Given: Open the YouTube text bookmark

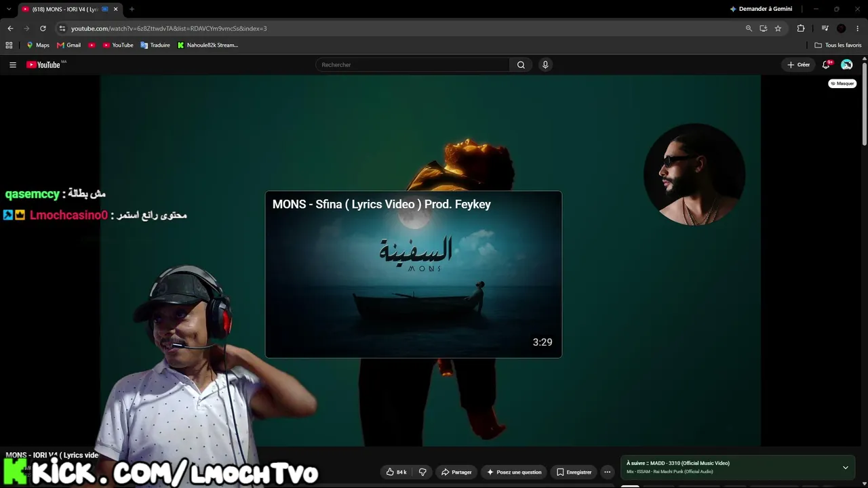Looking at the screenshot, I should click(118, 45).
